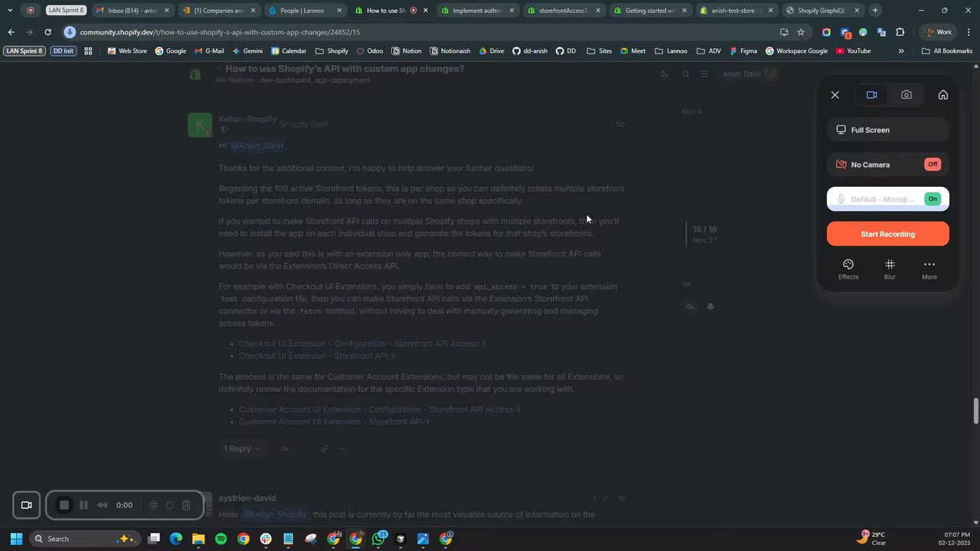
Task: Open Microsoft Edge from the taskbar
Action: pos(176,539)
